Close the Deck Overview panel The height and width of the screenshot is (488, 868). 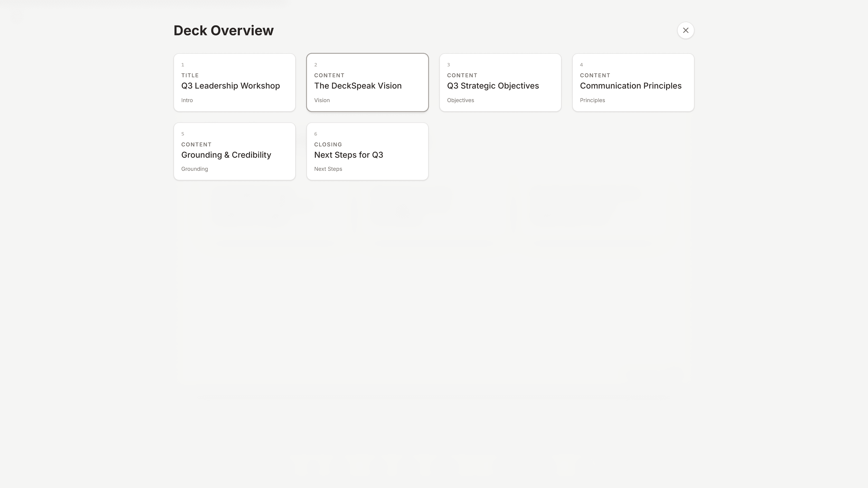click(685, 30)
